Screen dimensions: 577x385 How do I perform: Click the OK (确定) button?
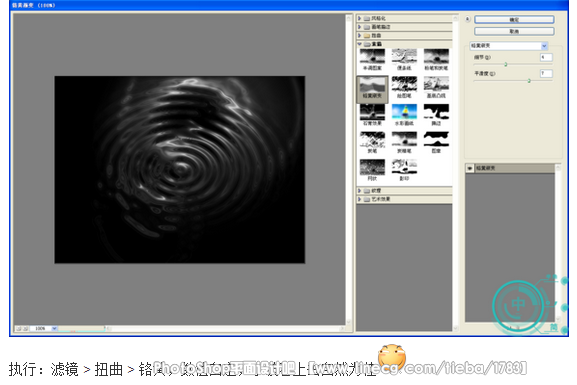coord(514,20)
